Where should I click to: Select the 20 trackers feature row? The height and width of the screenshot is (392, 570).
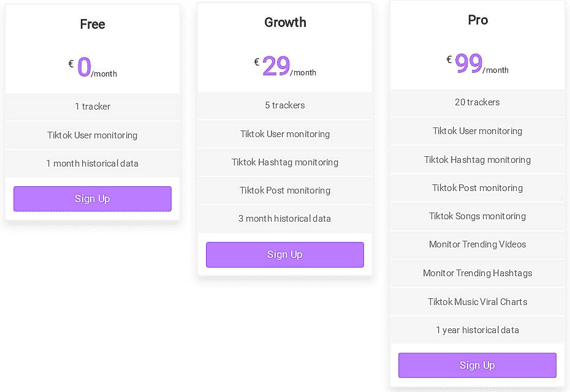point(477,102)
